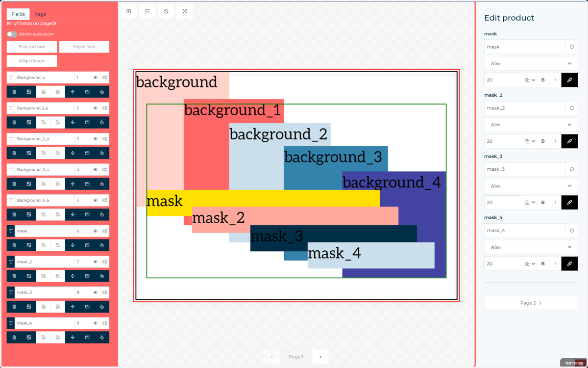Image resolution: width=588 pixels, height=368 pixels.
Task: Click the pointer hand icon for Background_1_a
Action: coord(102,123)
